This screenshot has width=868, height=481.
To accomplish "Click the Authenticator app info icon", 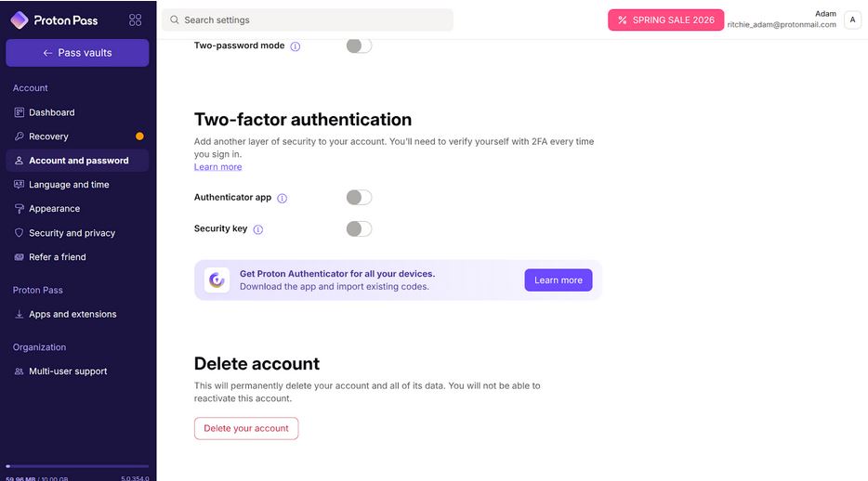I will (x=283, y=198).
